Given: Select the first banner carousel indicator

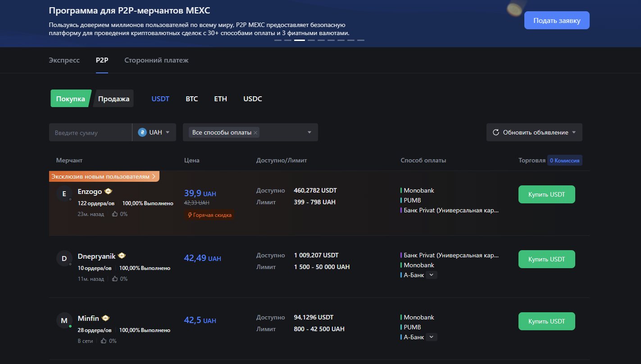Looking at the screenshot, I should [278, 40].
